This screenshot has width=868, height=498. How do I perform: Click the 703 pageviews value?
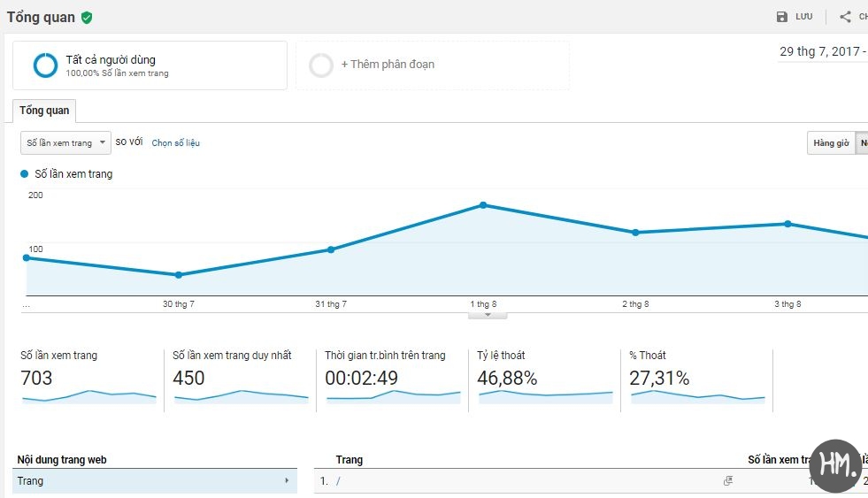[x=36, y=378]
